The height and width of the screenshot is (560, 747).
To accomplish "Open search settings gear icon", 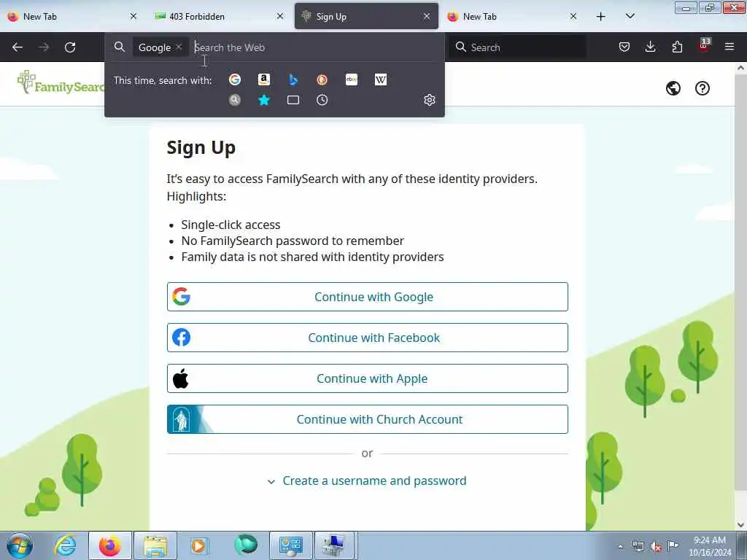I will pyautogui.click(x=430, y=100).
